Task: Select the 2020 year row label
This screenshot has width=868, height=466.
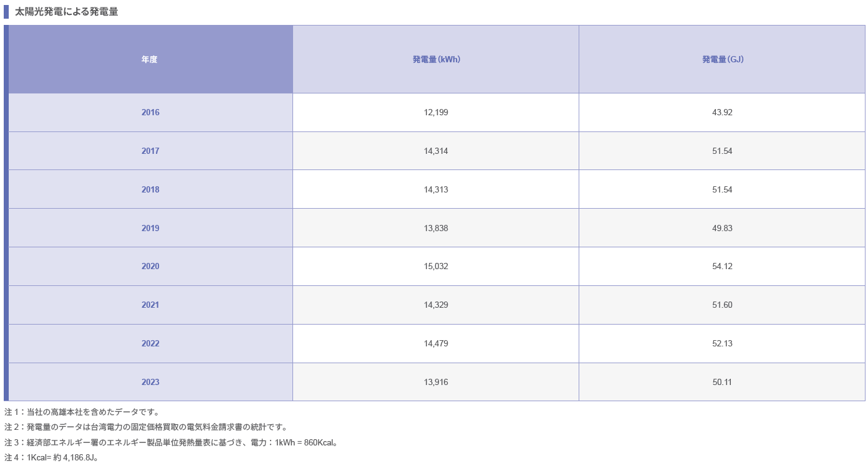Action: [x=150, y=267]
